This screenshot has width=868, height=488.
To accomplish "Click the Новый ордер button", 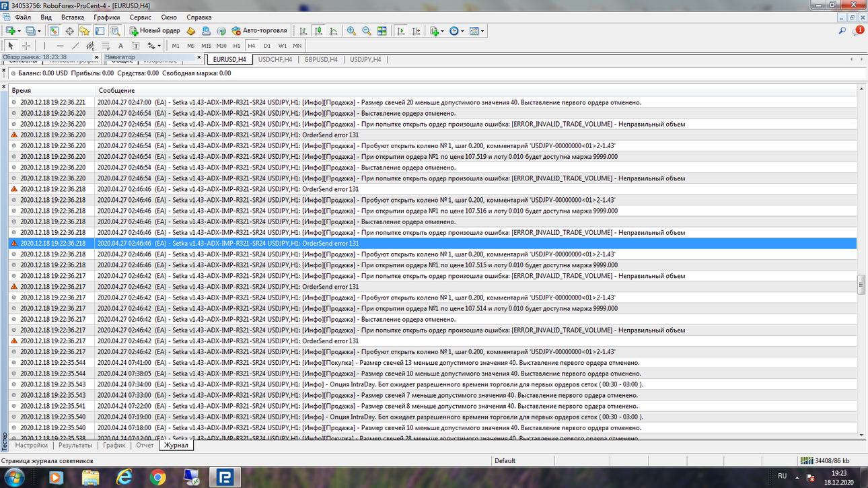I will click(x=155, y=31).
